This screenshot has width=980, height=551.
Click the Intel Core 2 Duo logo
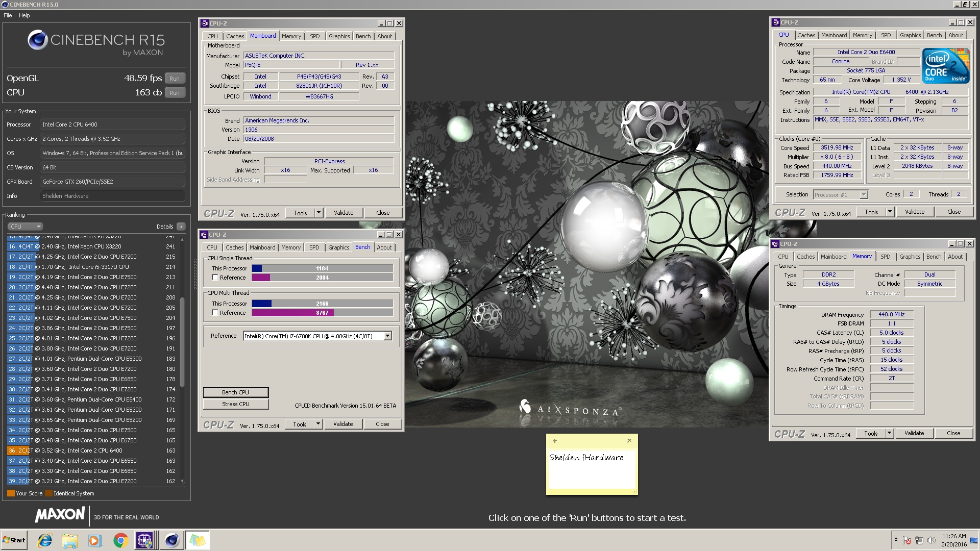(x=946, y=65)
